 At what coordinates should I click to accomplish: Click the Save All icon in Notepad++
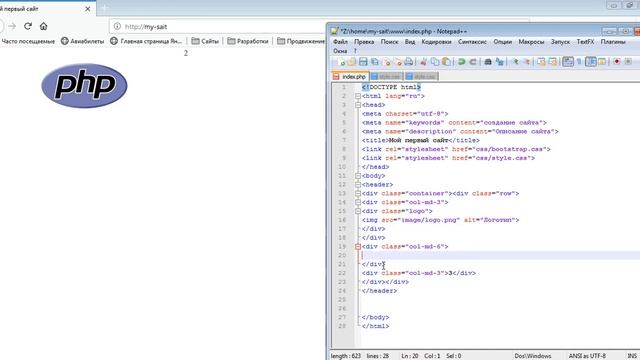tap(374, 62)
